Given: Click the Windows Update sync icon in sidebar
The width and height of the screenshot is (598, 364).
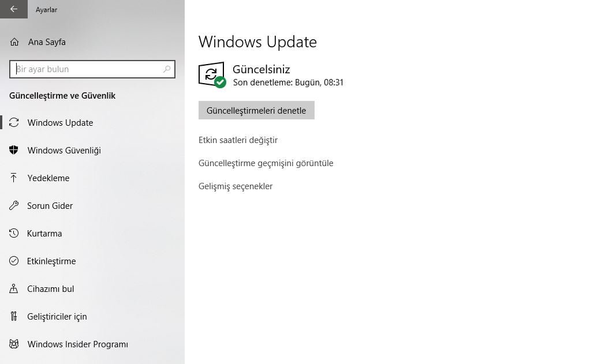Looking at the screenshot, I should 14,122.
